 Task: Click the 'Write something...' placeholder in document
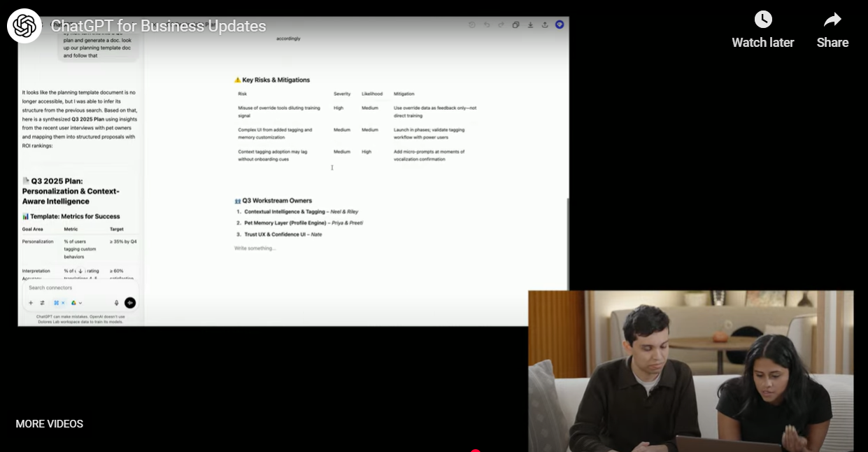(x=255, y=248)
